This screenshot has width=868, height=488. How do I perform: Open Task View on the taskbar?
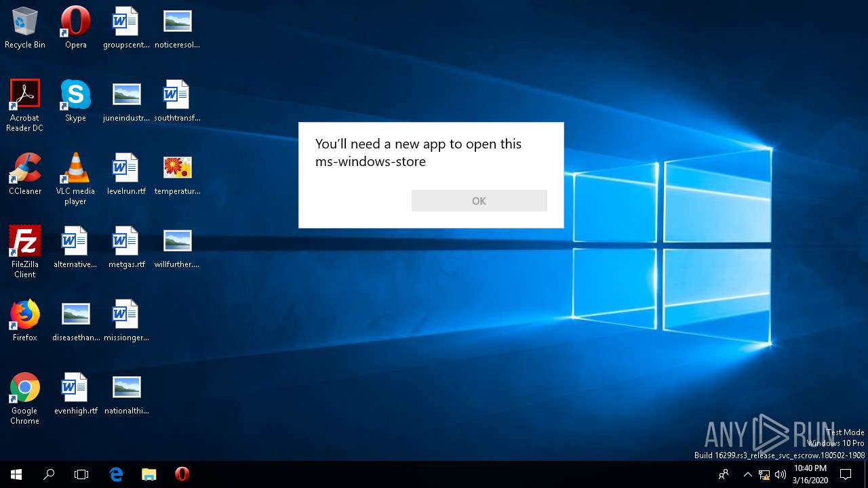(81, 474)
